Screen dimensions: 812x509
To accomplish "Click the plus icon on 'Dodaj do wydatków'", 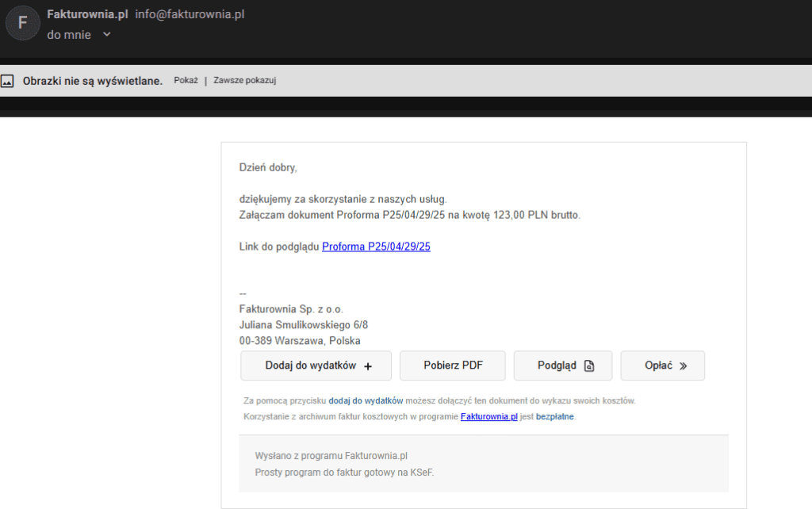I will [x=367, y=366].
